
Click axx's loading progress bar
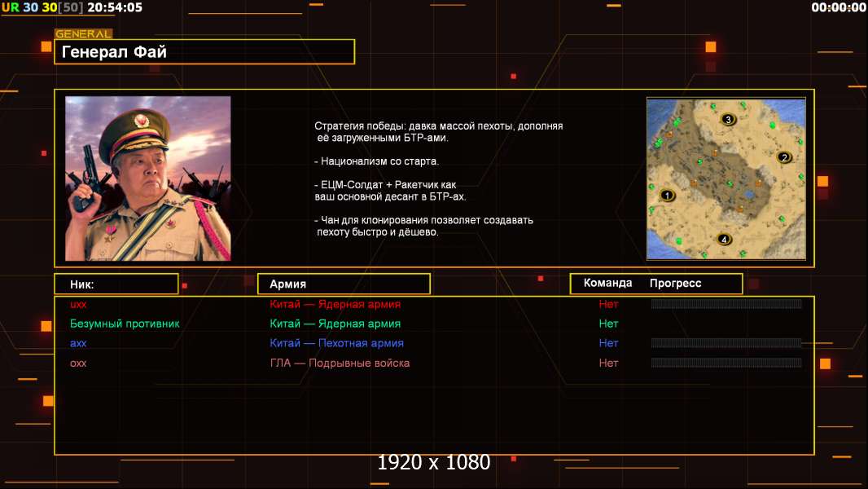[x=726, y=343]
